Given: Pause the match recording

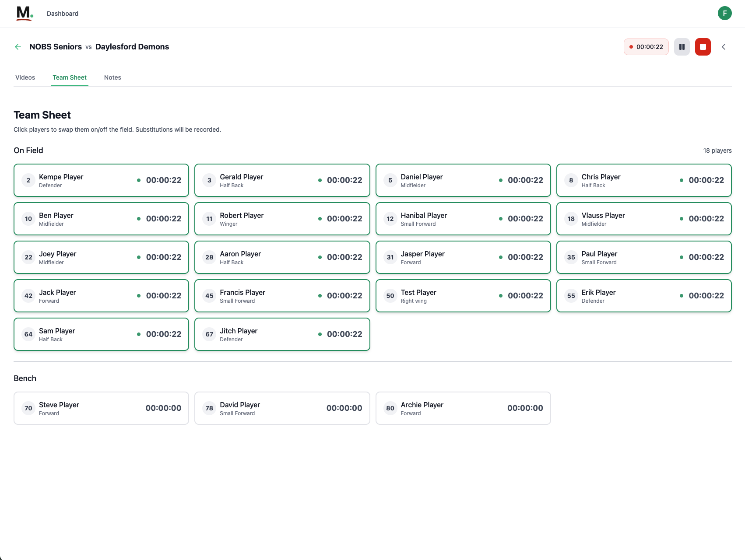Looking at the screenshot, I should tap(682, 47).
